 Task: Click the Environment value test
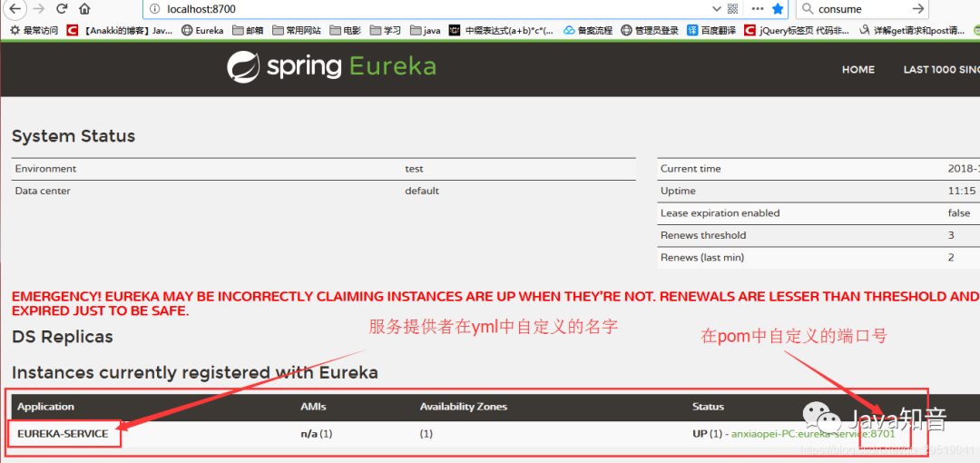414,169
